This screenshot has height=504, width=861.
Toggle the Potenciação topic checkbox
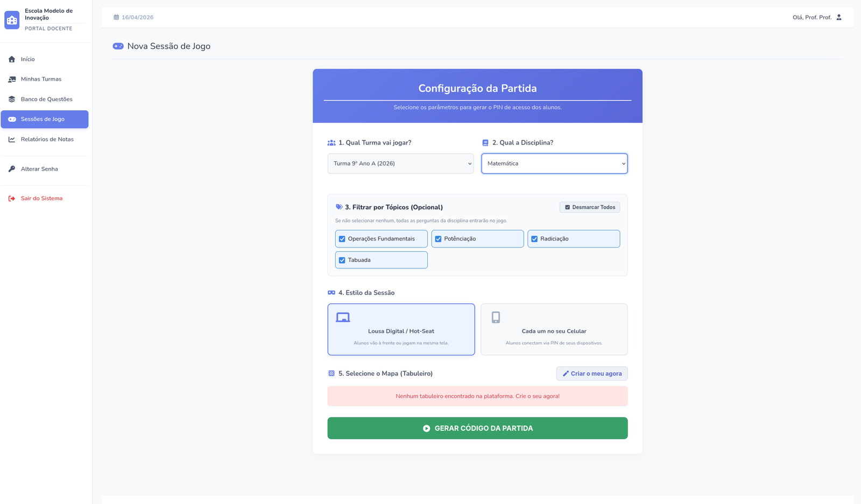(438, 239)
